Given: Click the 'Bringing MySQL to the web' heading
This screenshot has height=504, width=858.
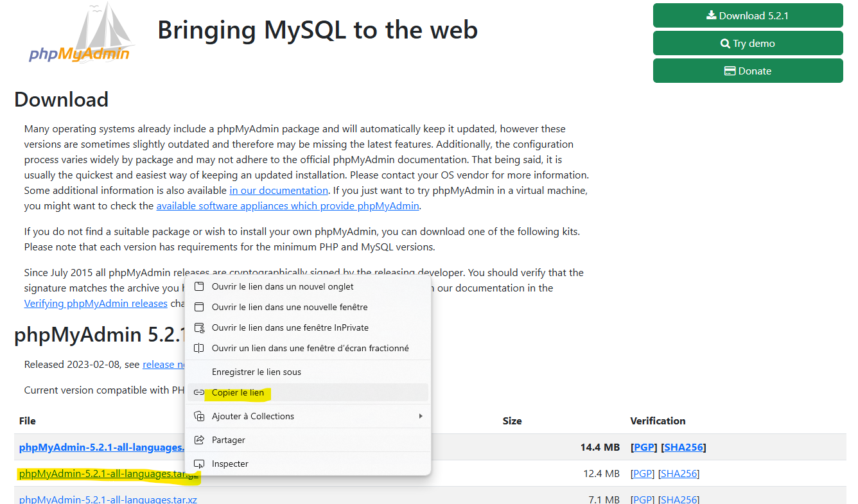Looking at the screenshot, I should coord(317,30).
